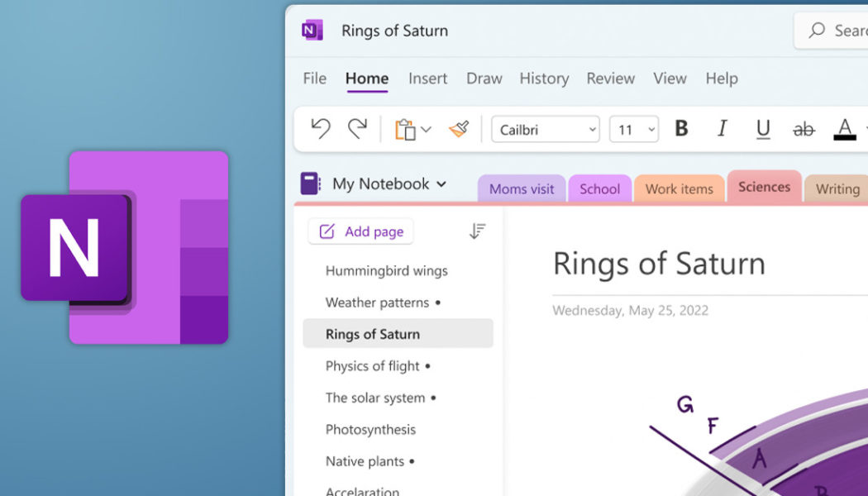Open the font color picker
The width and height of the screenshot is (868, 496).
[x=844, y=128]
